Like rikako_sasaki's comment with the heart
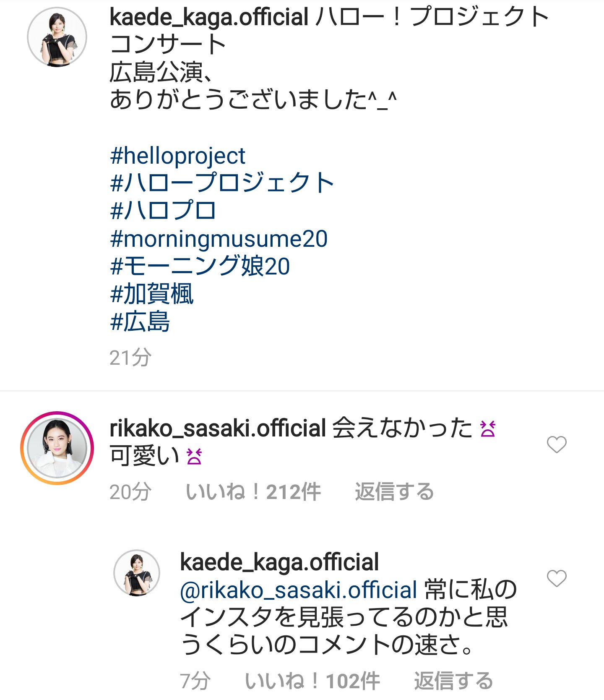Viewport: 604px width, 700px height. 557,444
